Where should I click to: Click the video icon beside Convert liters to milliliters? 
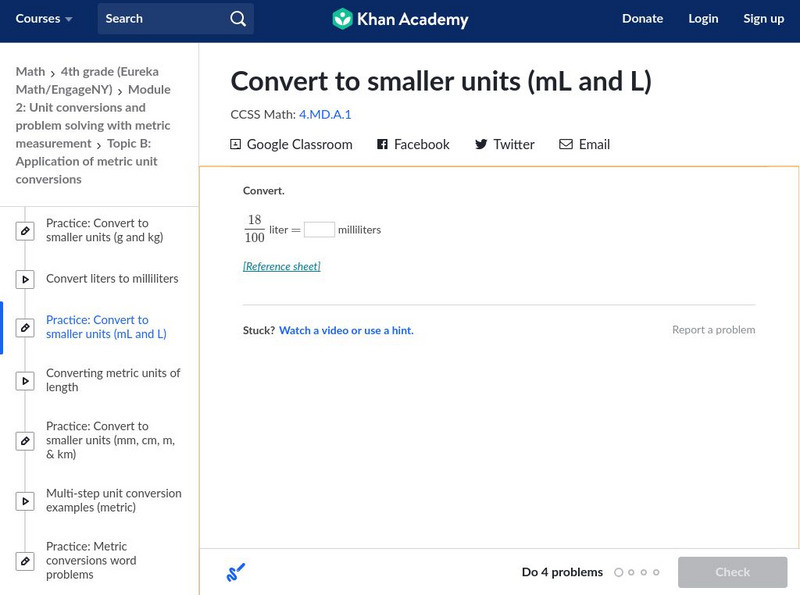pos(25,280)
